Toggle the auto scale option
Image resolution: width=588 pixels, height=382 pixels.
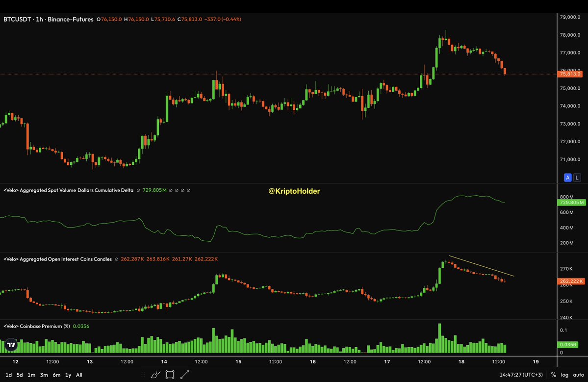pyautogui.click(x=578, y=375)
